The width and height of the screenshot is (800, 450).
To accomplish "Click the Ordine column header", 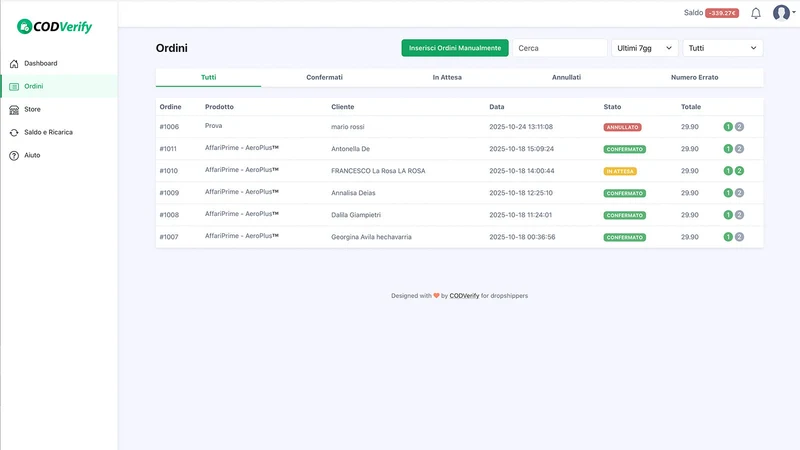I will coord(170,107).
